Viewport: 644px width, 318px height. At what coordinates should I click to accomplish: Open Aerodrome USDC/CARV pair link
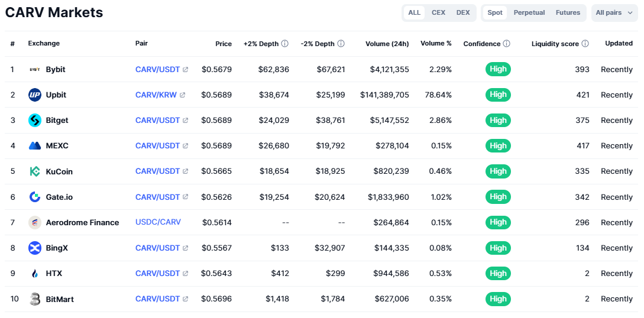tap(158, 222)
